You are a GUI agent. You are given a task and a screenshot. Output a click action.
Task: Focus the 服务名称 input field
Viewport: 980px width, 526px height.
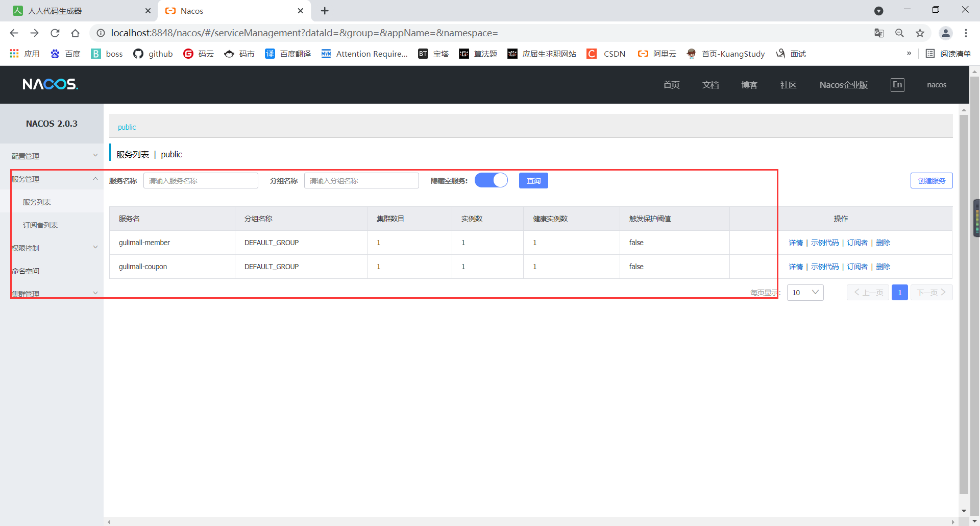pos(201,181)
